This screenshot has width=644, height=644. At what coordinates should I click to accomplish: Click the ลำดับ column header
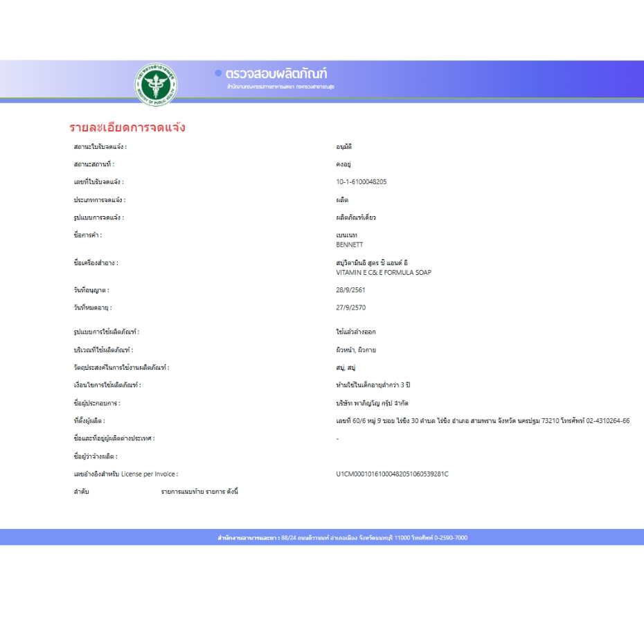(81, 492)
